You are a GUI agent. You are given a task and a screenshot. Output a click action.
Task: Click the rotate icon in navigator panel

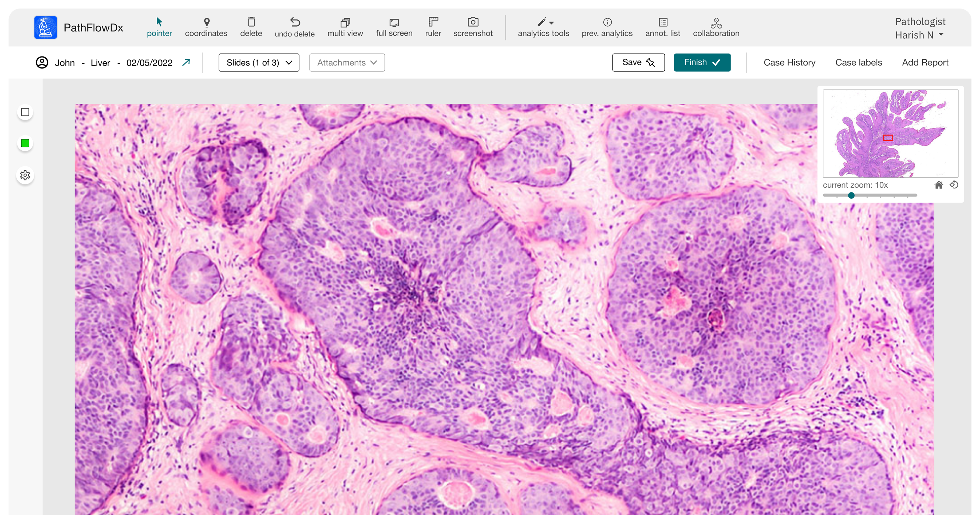coord(954,185)
